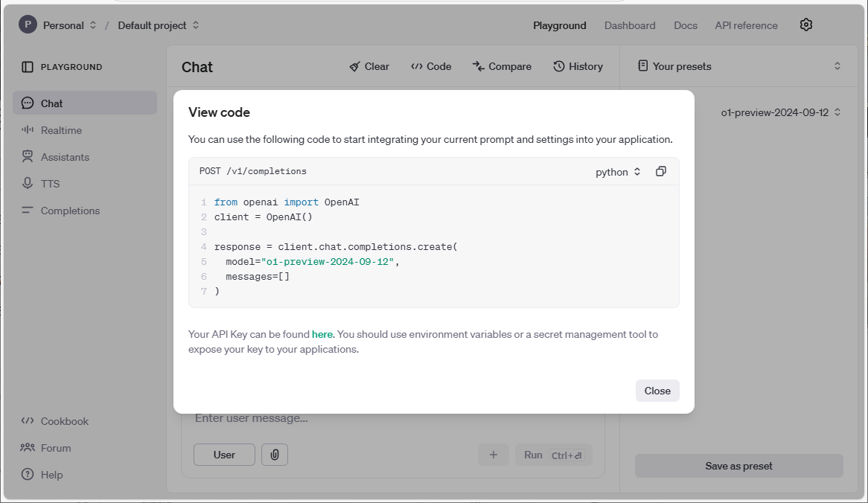This screenshot has height=503, width=868.
Task: Click the Chat heading text
Action: [x=197, y=67]
